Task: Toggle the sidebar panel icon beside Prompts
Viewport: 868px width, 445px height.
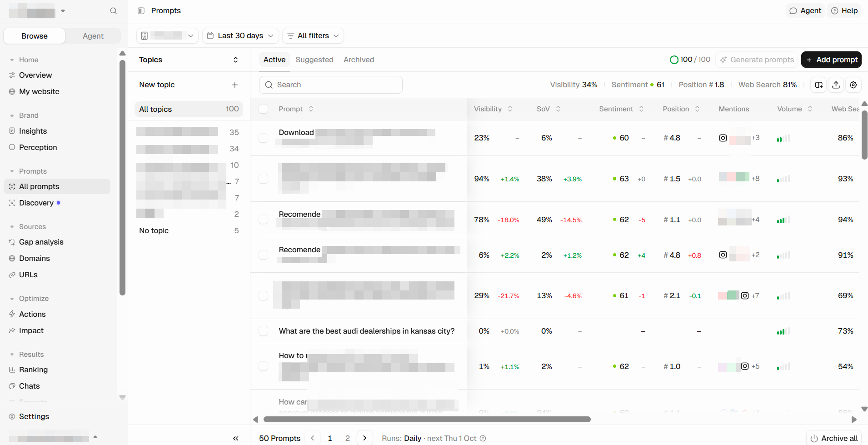Action: click(x=141, y=10)
